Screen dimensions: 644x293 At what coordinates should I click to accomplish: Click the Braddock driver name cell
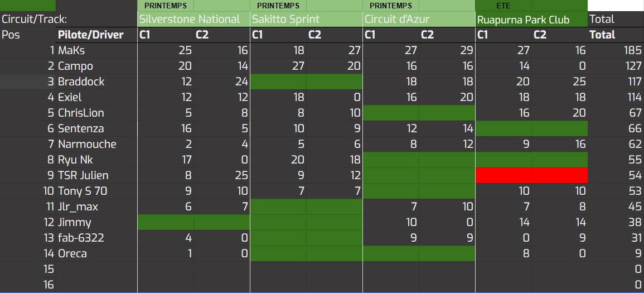(81, 81)
